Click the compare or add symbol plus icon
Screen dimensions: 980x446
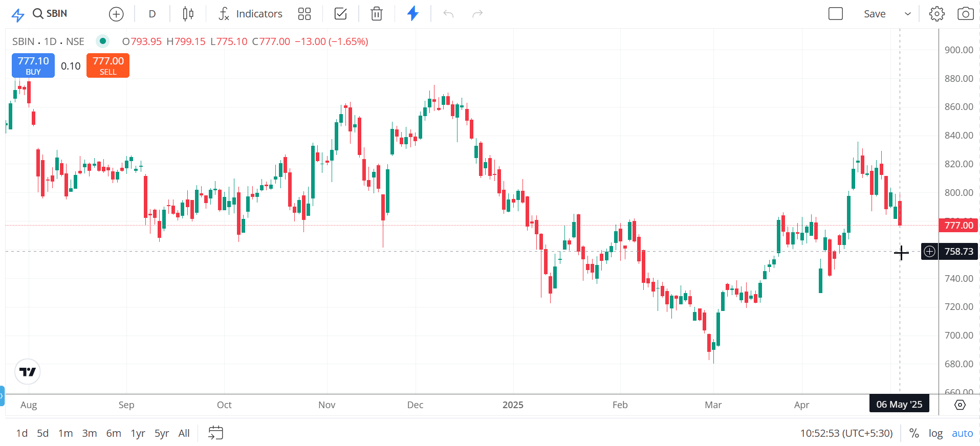coord(117,14)
